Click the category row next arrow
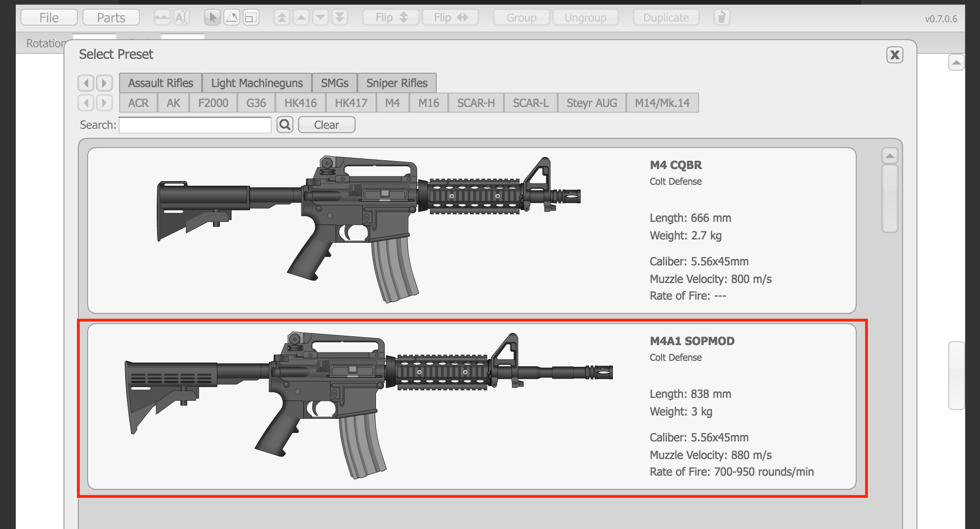Image resolution: width=980 pixels, height=529 pixels. [x=104, y=83]
